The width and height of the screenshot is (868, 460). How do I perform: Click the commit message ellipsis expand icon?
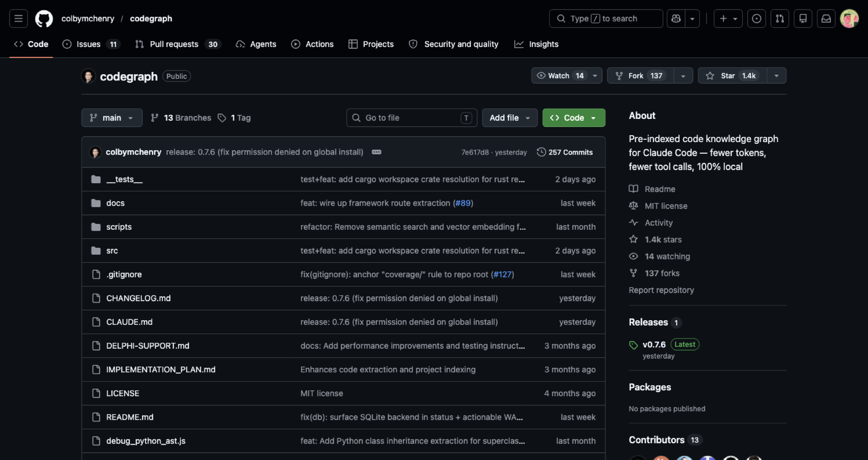tap(377, 152)
